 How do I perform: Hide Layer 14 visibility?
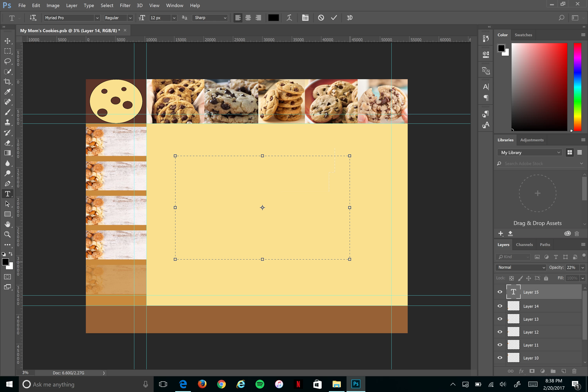click(x=500, y=306)
